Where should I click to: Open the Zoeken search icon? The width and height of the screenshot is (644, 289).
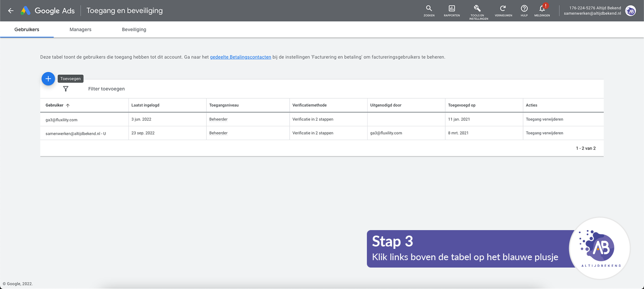point(429,10)
